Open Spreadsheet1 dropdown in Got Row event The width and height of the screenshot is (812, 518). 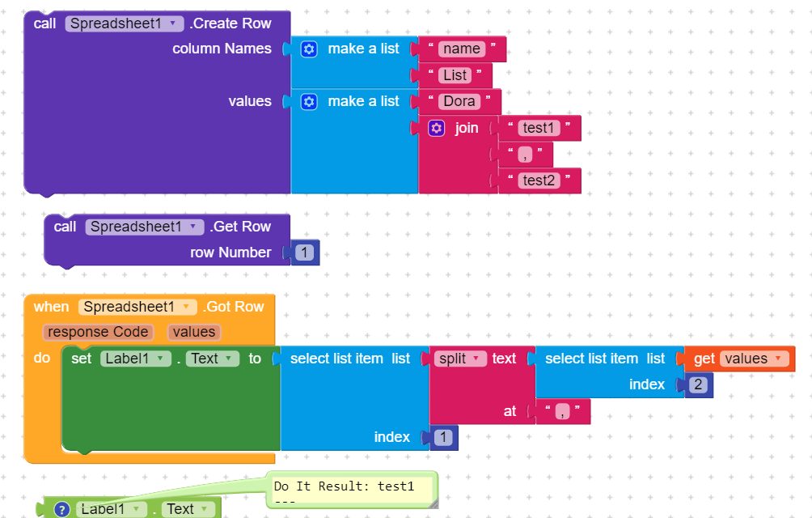[x=137, y=307]
